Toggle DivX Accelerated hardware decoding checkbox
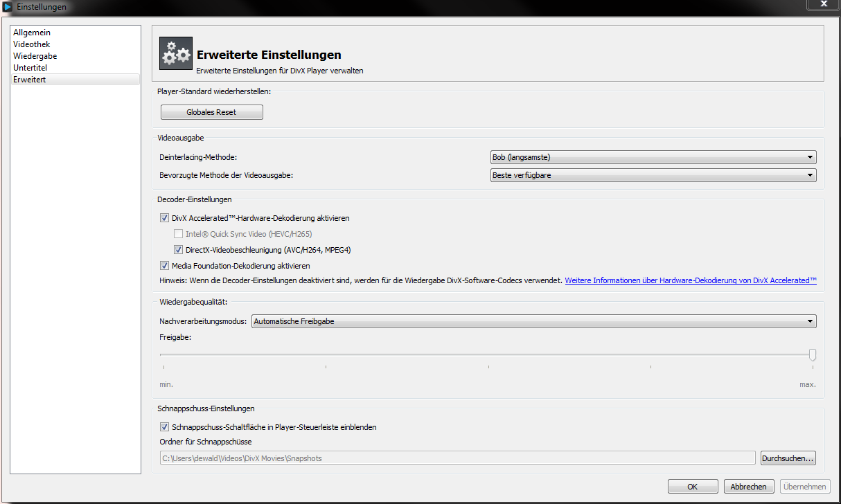841x504 pixels. (164, 218)
